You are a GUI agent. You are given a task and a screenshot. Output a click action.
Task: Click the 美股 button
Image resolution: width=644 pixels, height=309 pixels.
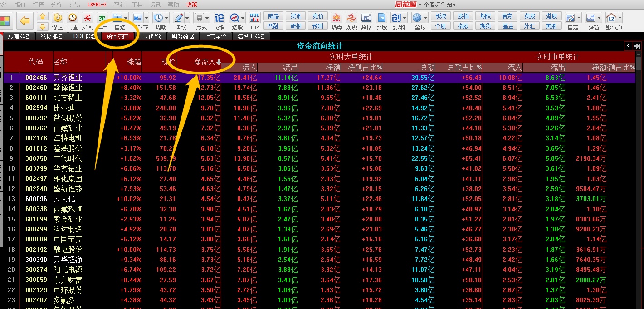pyautogui.click(x=551, y=26)
